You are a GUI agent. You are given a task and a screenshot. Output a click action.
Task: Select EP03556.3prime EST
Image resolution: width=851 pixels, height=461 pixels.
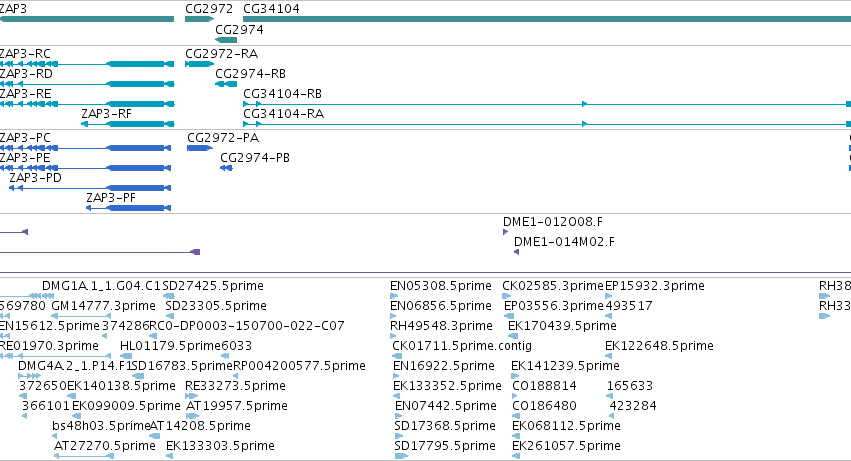(509, 316)
